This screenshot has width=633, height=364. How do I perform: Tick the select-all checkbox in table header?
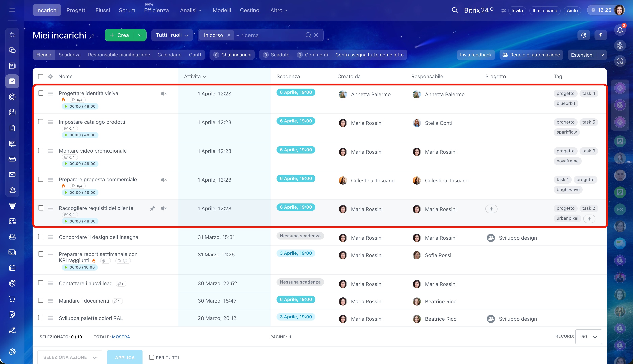(x=41, y=77)
